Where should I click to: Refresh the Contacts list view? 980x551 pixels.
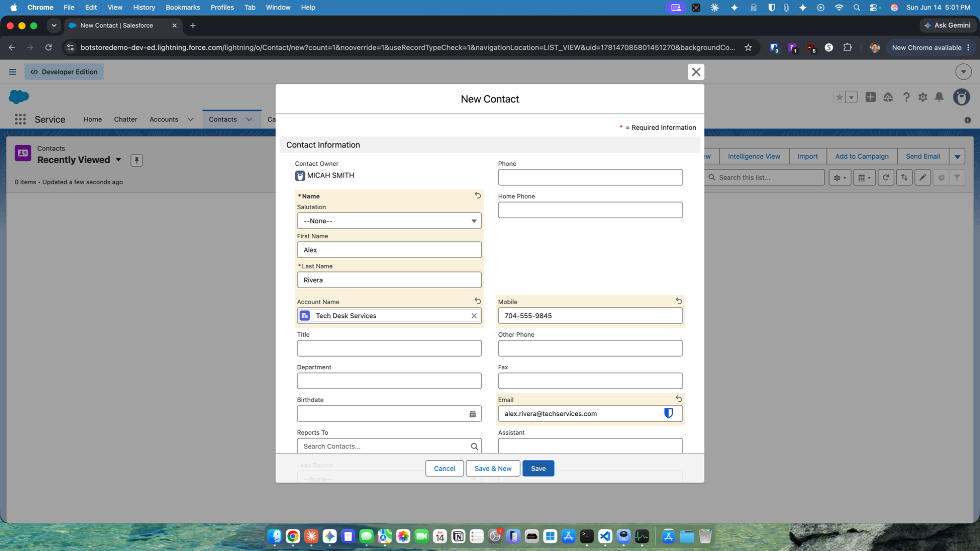point(886,178)
